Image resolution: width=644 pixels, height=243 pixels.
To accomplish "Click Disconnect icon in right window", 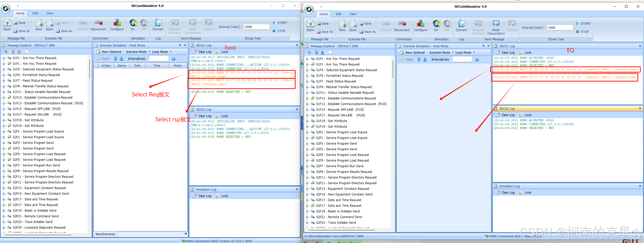I will [402, 26].
